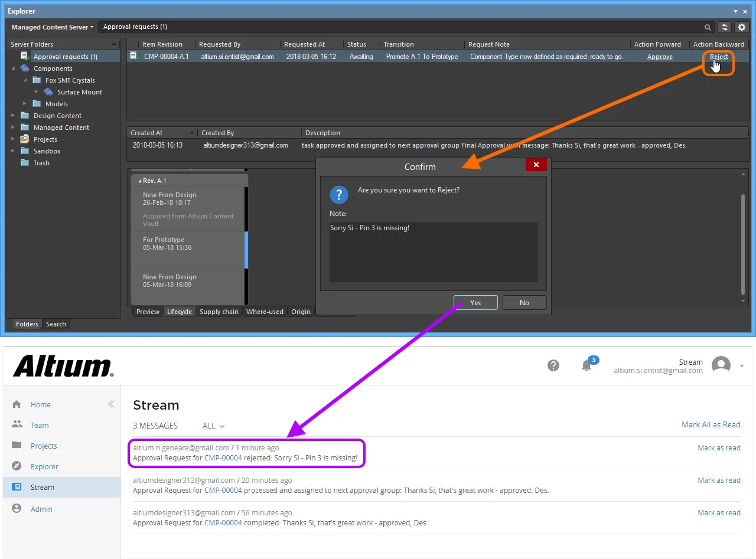Click the Trash folder icon
Viewport: 756px width, 559px height.
pyautogui.click(x=24, y=163)
